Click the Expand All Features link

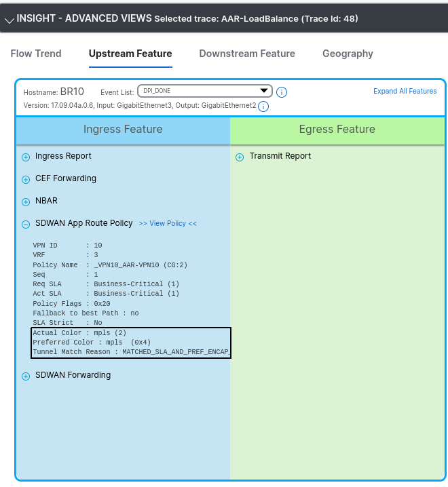click(x=405, y=91)
